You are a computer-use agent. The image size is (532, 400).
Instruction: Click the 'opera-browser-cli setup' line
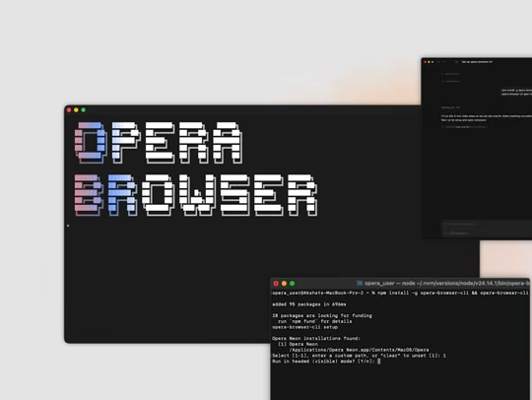coord(305,327)
